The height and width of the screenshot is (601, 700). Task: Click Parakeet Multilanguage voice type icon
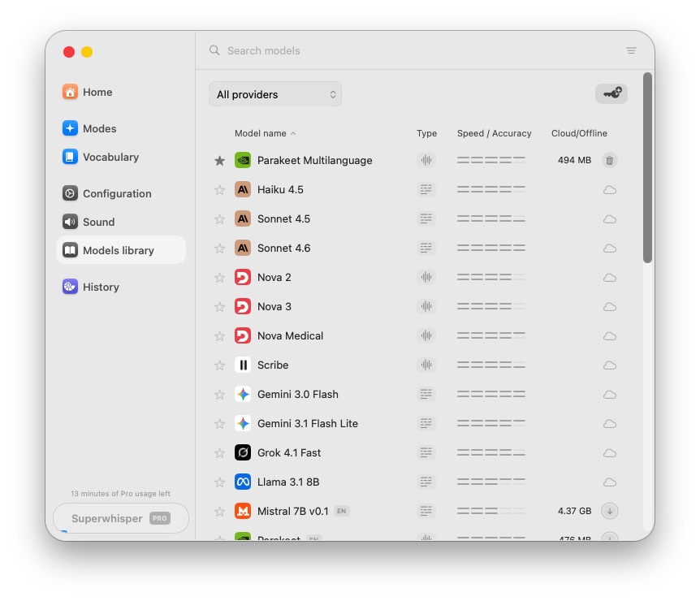coord(426,160)
